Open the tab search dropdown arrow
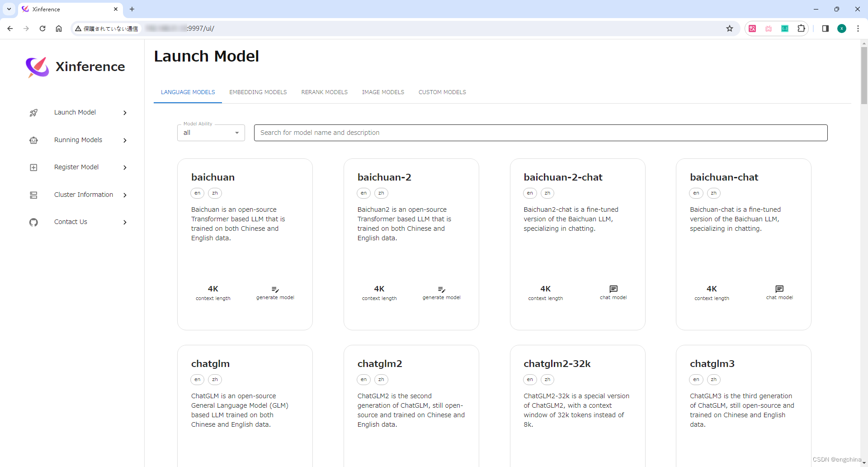Viewport: 868px width, 467px height. pyautogui.click(x=9, y=9)
